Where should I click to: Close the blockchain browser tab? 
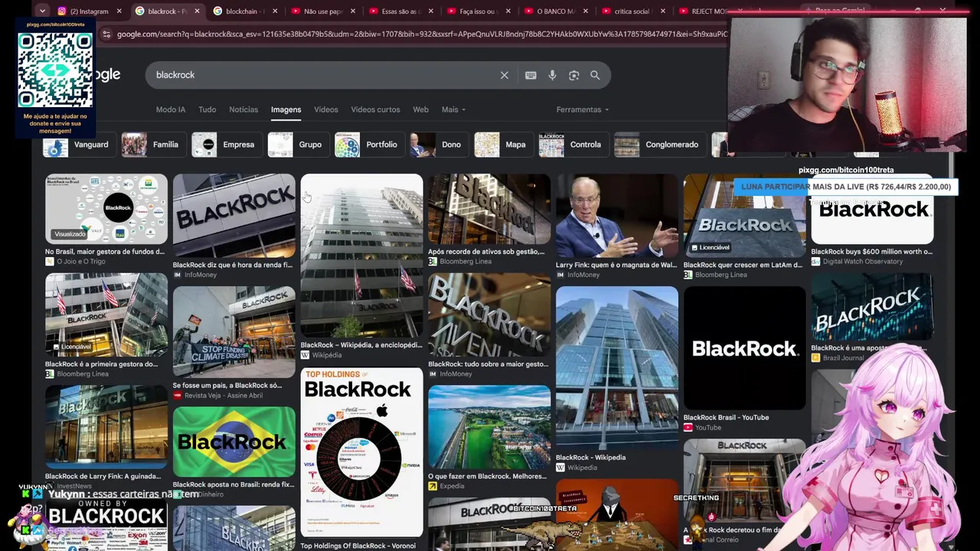click(275, 11)
